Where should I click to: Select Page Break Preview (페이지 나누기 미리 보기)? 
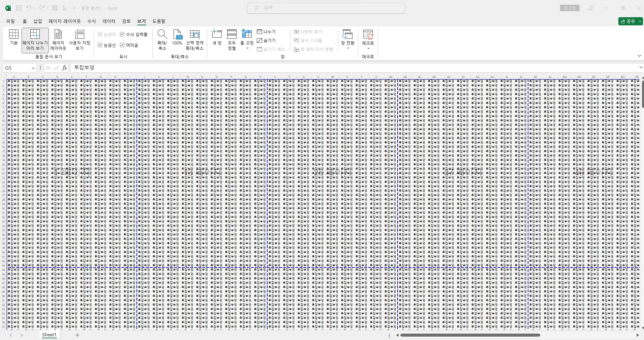[x=35, y=40]
